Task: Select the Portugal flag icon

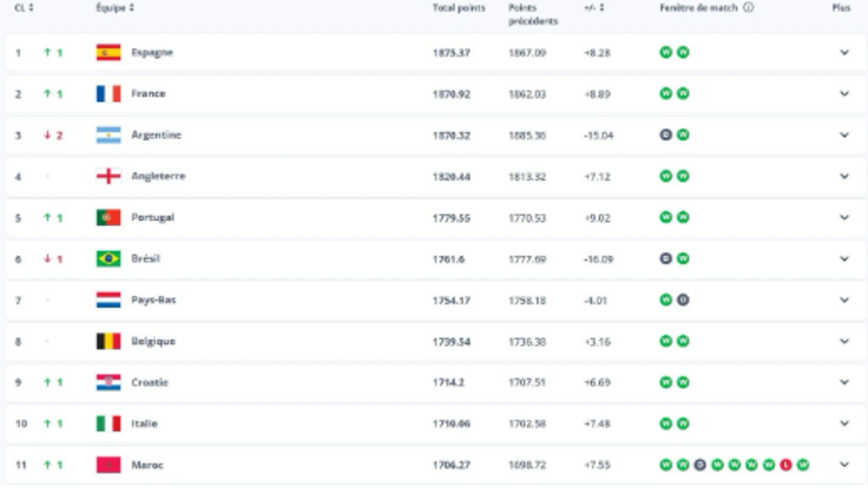Action: click(x=108, y=216)
